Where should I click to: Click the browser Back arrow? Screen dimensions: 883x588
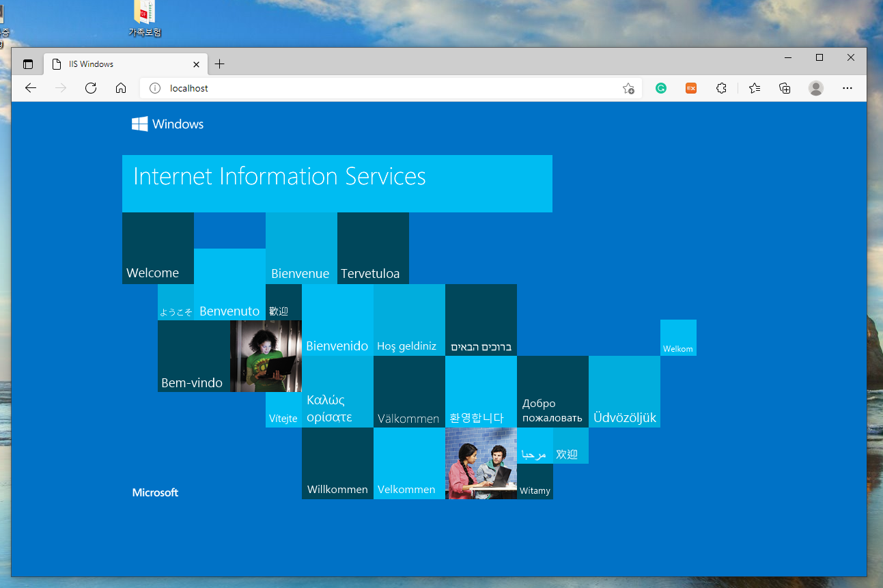[x=30, y=88]
